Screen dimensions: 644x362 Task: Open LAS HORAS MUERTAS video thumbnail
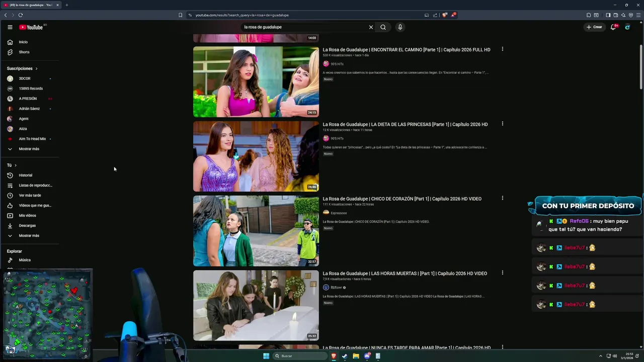[256, 305]
